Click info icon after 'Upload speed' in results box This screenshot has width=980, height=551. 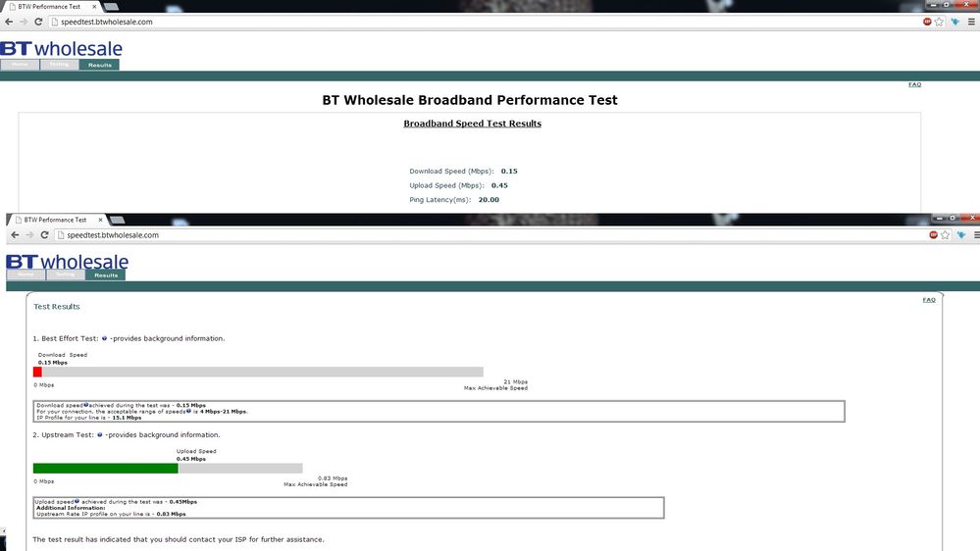point(77,501)
